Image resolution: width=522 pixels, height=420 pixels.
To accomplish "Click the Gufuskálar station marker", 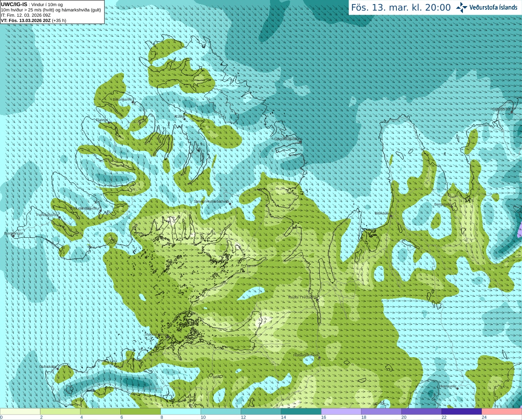I will [x=58, y=369].
